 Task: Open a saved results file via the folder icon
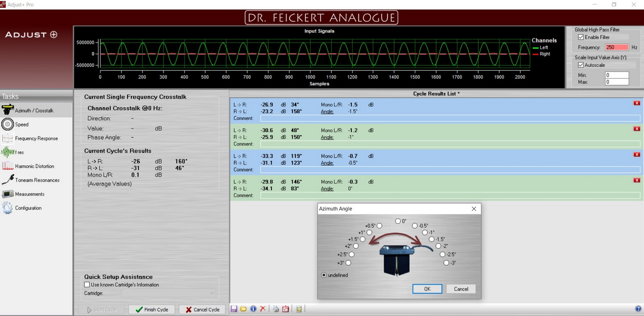point(244,309)
